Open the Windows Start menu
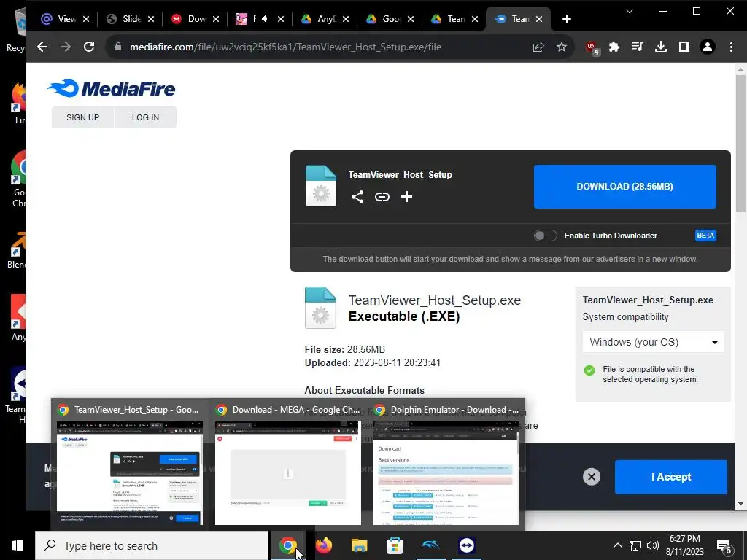747x560 pixels. pos(18,545)
